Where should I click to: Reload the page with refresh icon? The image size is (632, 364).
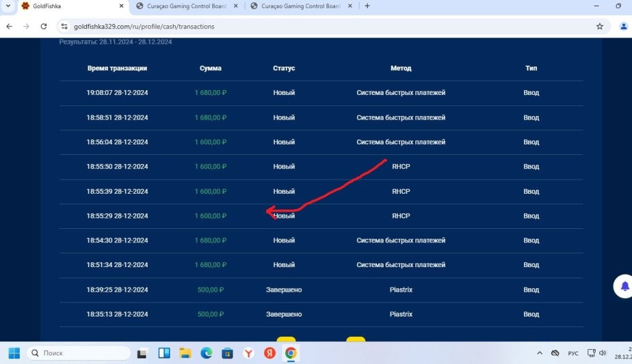[44, 27]
